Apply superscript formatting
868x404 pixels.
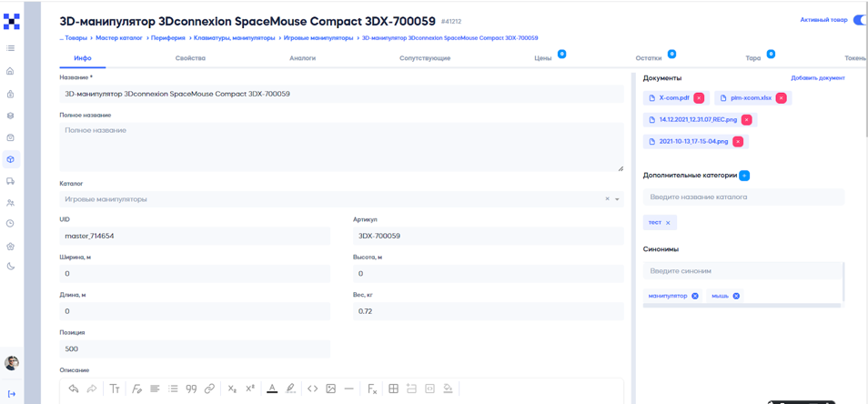coord(249,389)
